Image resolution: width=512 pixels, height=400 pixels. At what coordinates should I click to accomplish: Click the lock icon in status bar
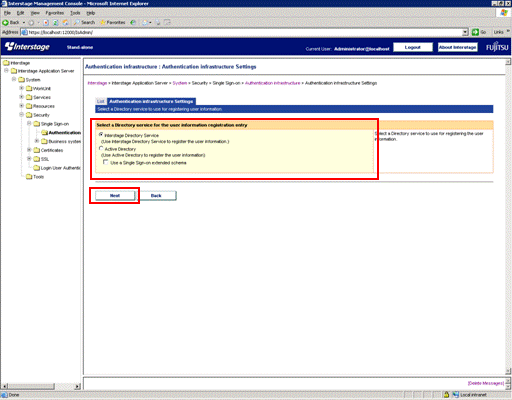[446, 395]
